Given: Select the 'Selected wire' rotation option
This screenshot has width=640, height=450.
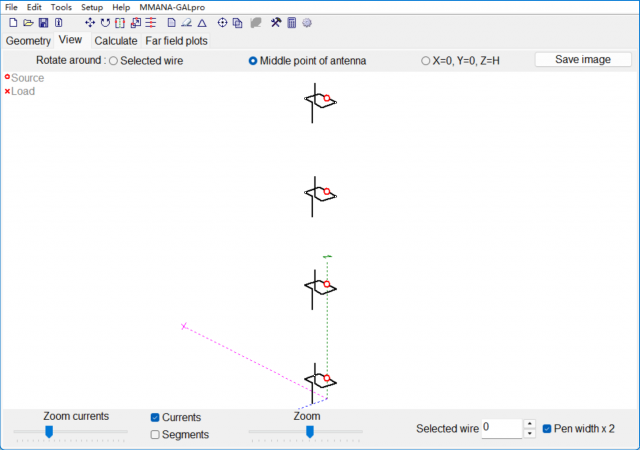Looking at the screenshot, I should tap(113, 61).
